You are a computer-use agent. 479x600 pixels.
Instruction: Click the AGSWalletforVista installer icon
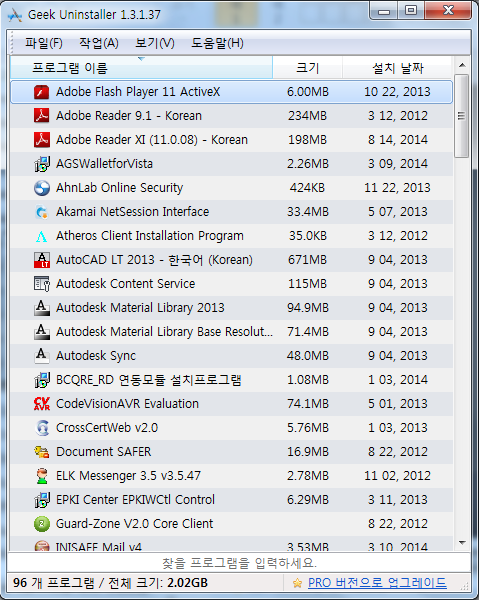[x=42, y=164]
